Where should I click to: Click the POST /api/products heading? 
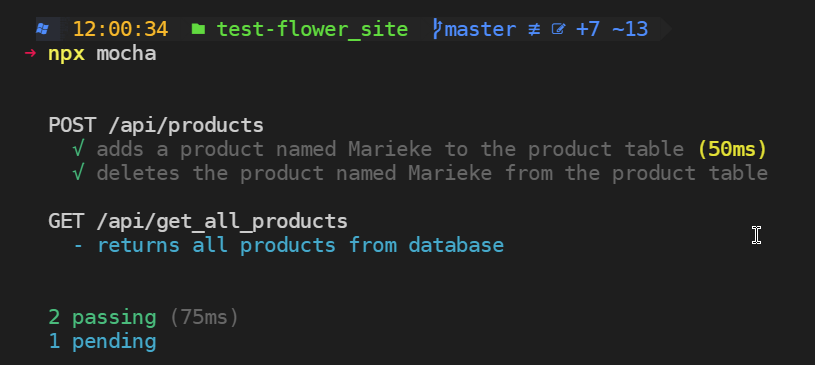(x=156, y=126)
